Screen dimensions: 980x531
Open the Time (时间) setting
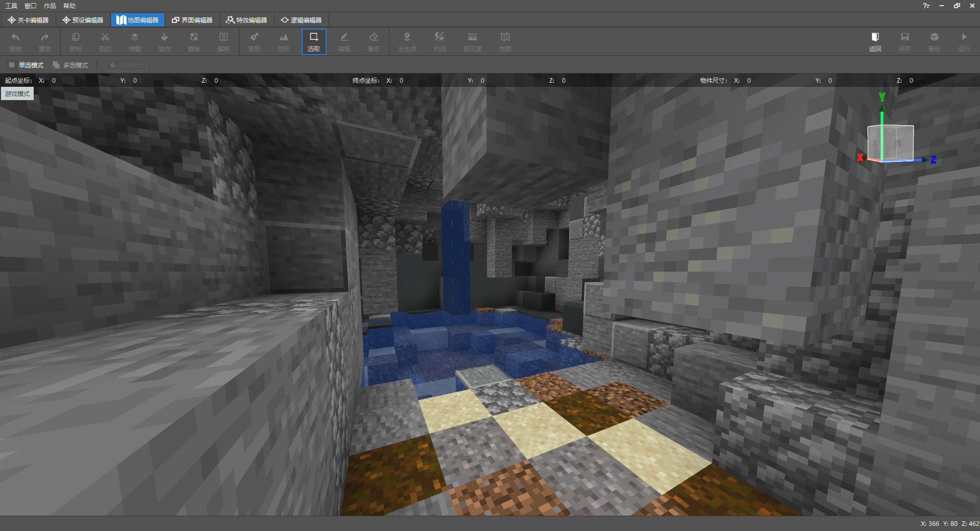pos(440,41)
